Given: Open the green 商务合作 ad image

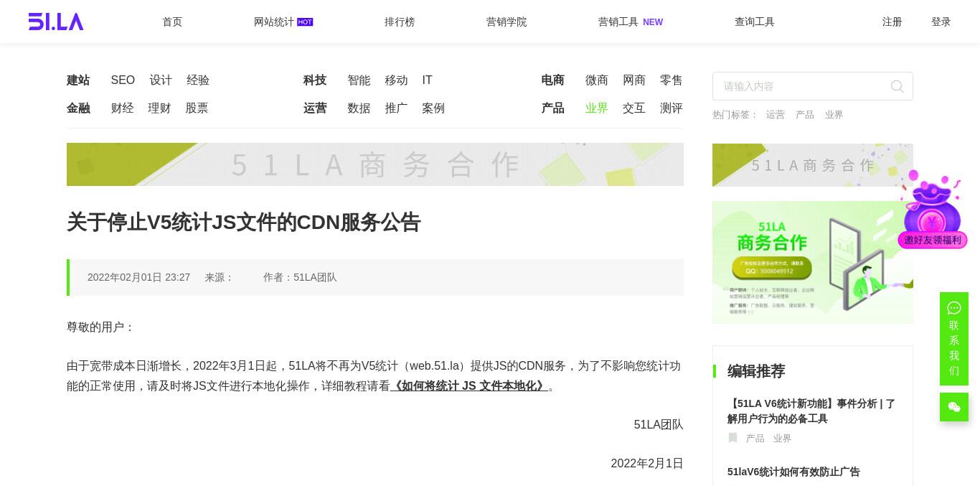Looking at the screenshot, I should [x=813, y=262].
